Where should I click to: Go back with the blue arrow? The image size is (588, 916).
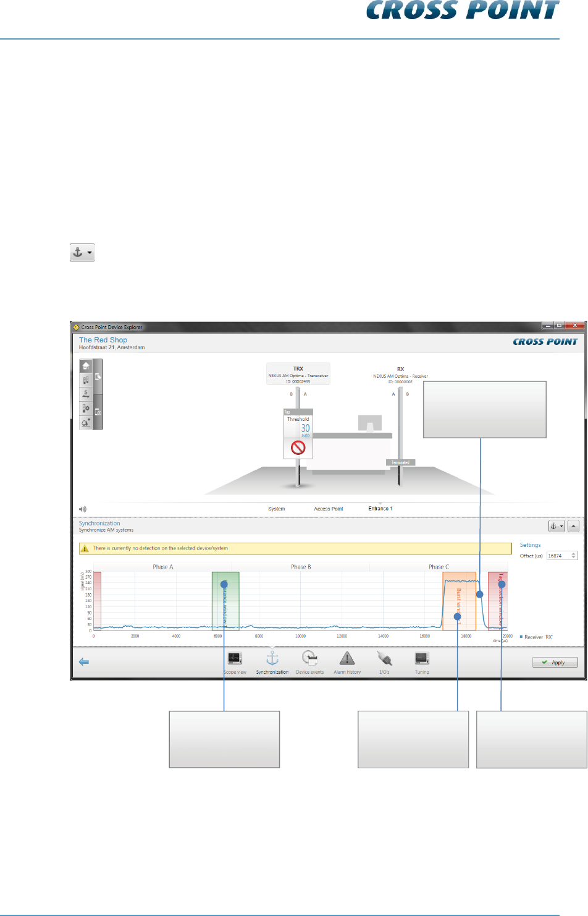(x=84, y=662)
